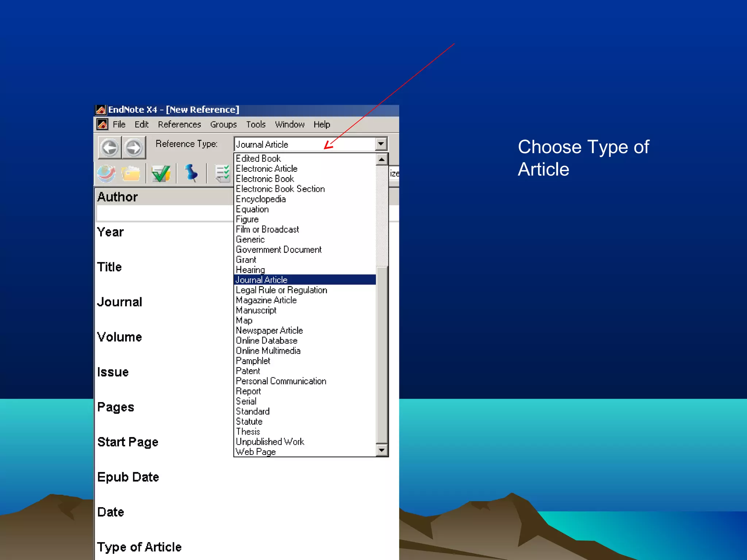Image resolution: width=747 pixels, height=560 pixels.
Task: Click the Type of Article field label
Action: point(139,548)
